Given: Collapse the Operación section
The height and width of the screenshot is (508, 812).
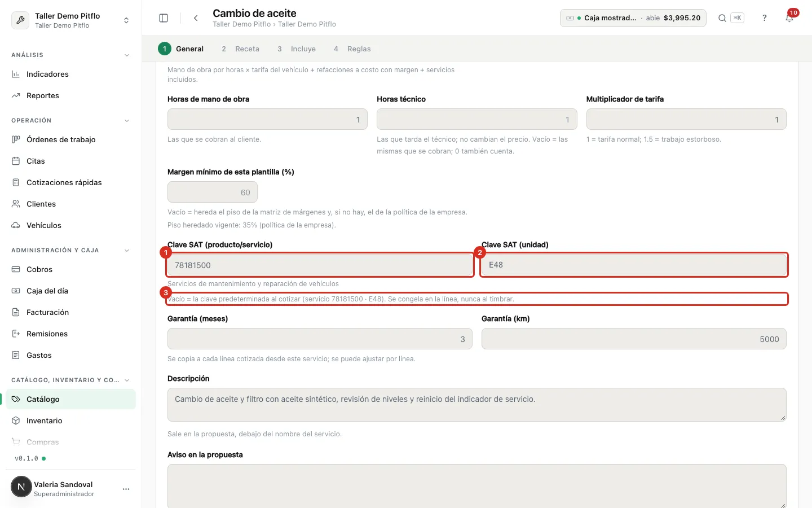Looking at the screenshot, I should tap(127, 121).
